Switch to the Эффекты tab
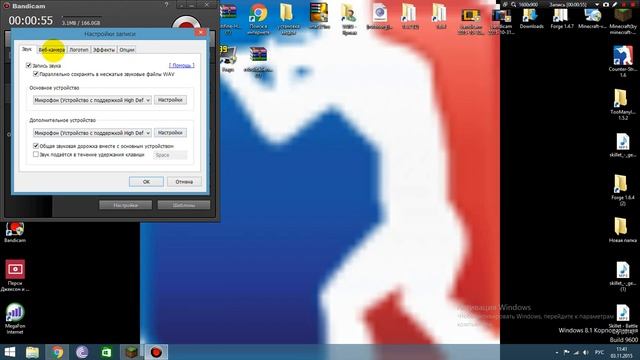This screenshot has height=360, width=640. 104,50
